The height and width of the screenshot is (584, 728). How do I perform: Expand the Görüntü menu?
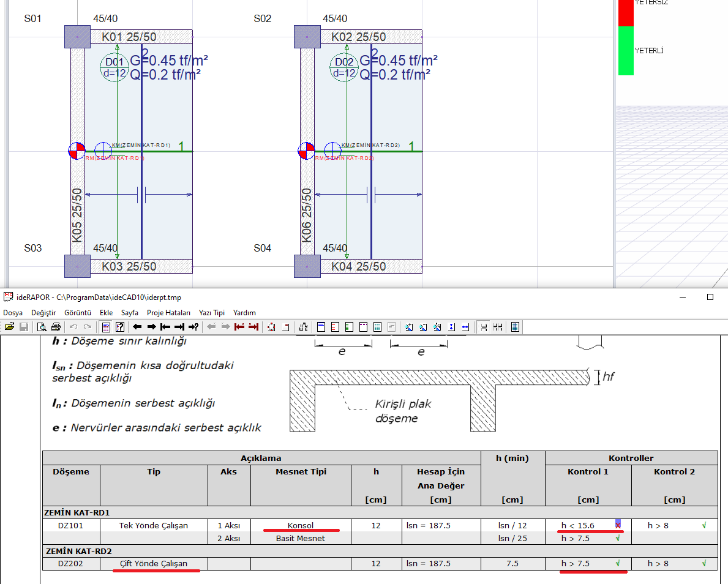pos(78,312)
